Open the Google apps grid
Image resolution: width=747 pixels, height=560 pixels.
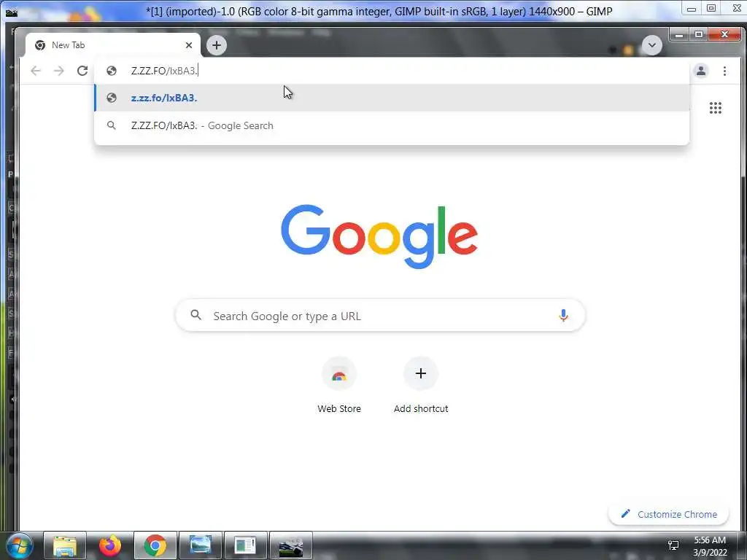click(715, 108)
